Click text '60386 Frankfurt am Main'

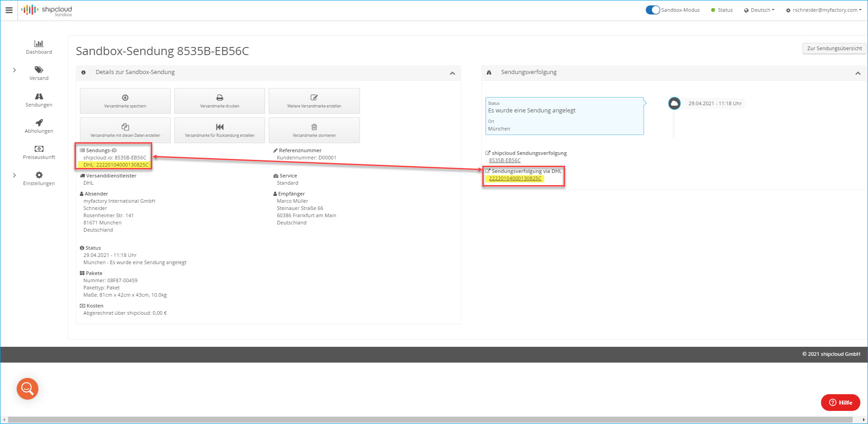pyautogui.click(x=307, y=215)
